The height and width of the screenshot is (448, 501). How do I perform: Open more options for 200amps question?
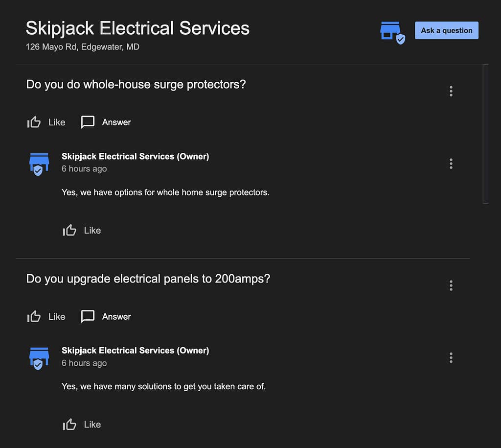coord(451,285)
